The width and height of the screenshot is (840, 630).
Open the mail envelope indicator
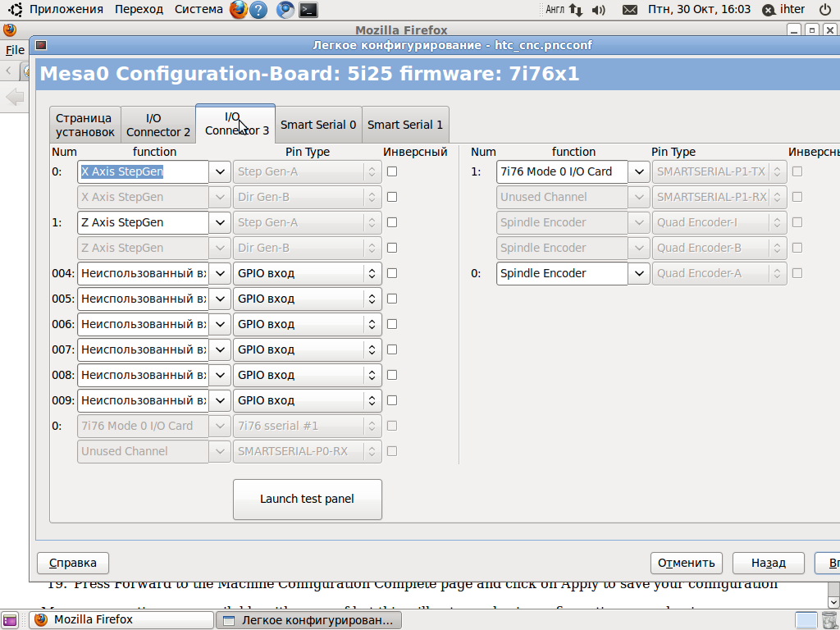click(630, 10)
